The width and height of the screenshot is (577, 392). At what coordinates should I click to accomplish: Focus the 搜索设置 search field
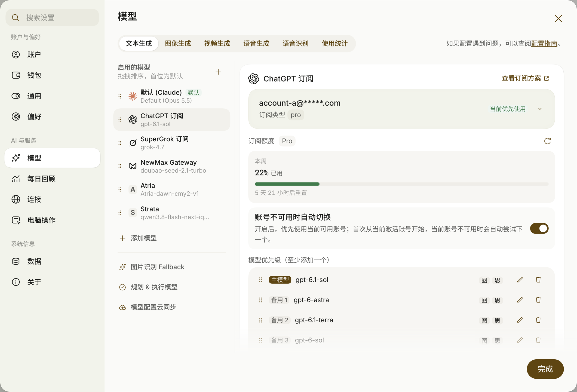click(x=53, y=17)
